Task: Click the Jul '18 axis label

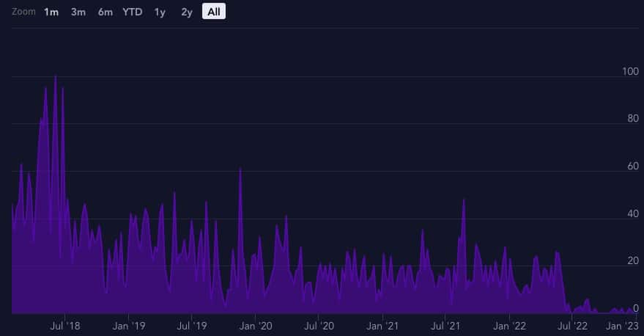Action: tap(65, 326)
